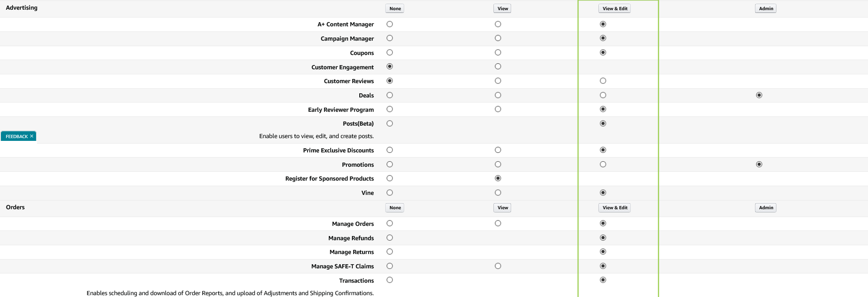This screenshot has height=297, width=868.
Task: Select None for Register for Sponsored Products
Action: (x=389, y=178)
